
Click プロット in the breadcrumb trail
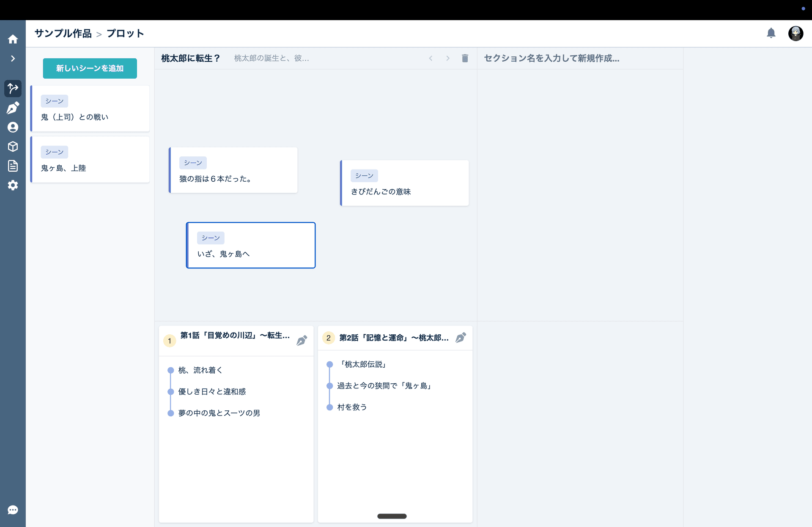[x=125, y=33]
